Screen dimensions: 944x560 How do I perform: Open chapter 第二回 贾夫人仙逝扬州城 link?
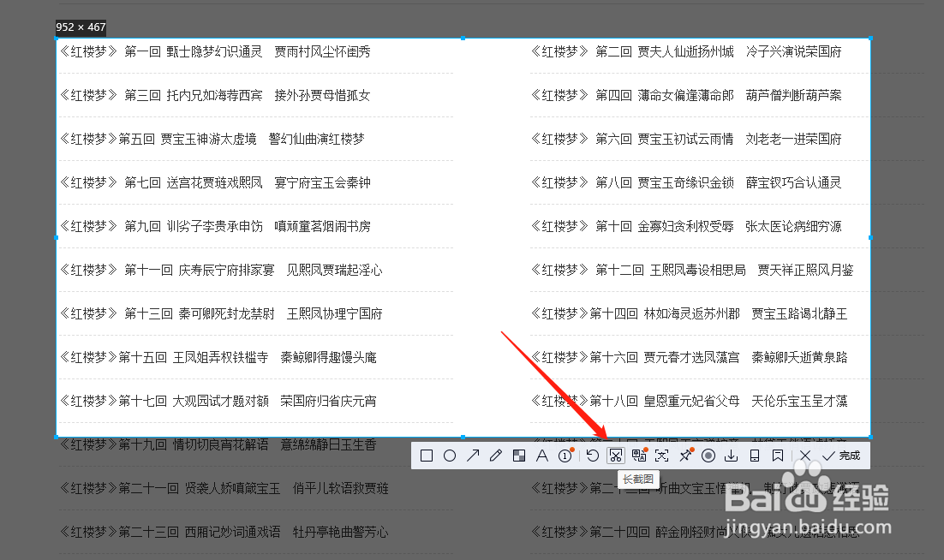click(686, 51)
